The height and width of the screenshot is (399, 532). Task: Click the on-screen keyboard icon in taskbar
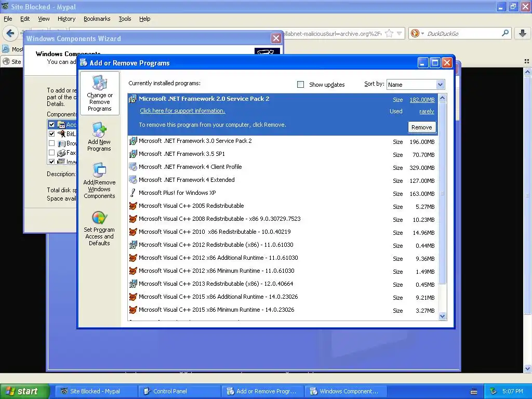point(474,392)
